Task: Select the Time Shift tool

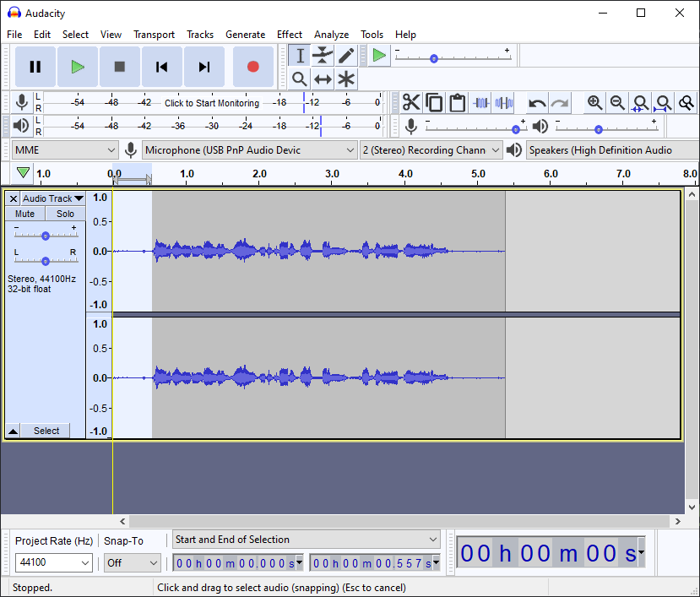Action: (323, 79)
